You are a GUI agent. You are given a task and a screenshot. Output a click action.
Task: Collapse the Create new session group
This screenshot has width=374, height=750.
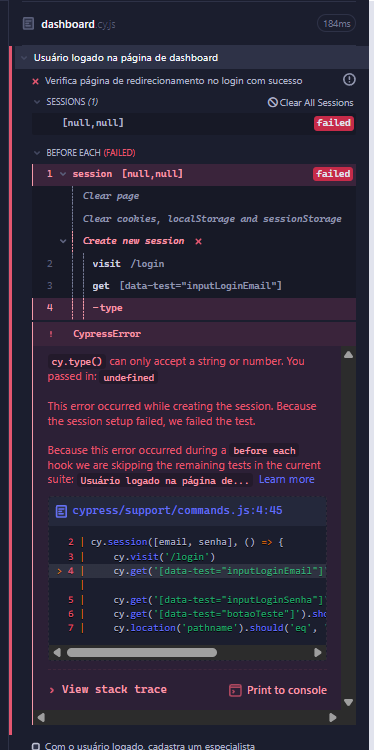click(x=63, y=241)
